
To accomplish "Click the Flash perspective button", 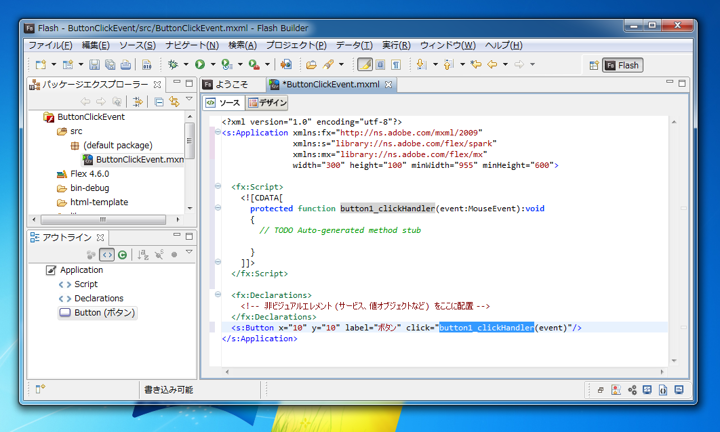I will coord(623,65).
